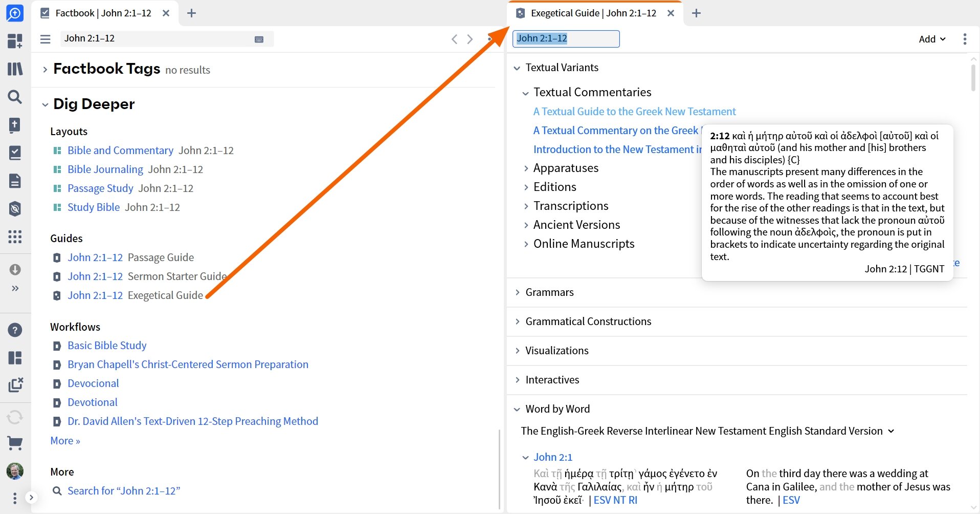Open the sidebar more options dots
Image resolution: width=980 pixels, height=514 pixels.
coord(15,498)
